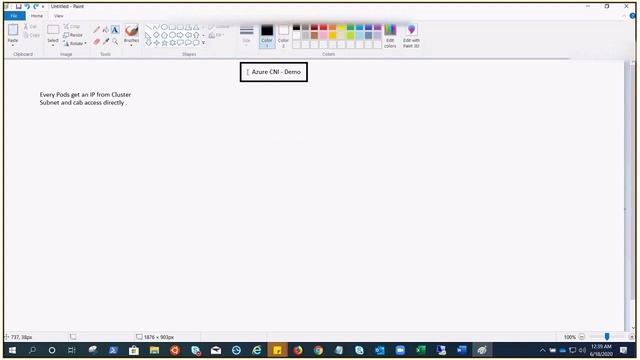Viewport: 640px width, 360px height.
Task: Pick the purple color swatch
Action: 378,27
